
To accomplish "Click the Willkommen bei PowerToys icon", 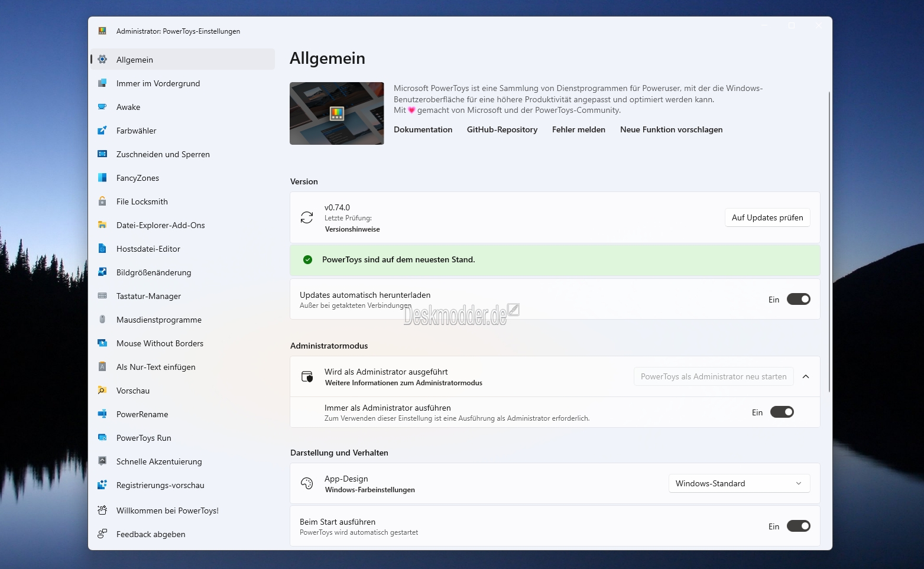I will coord(102,510).
